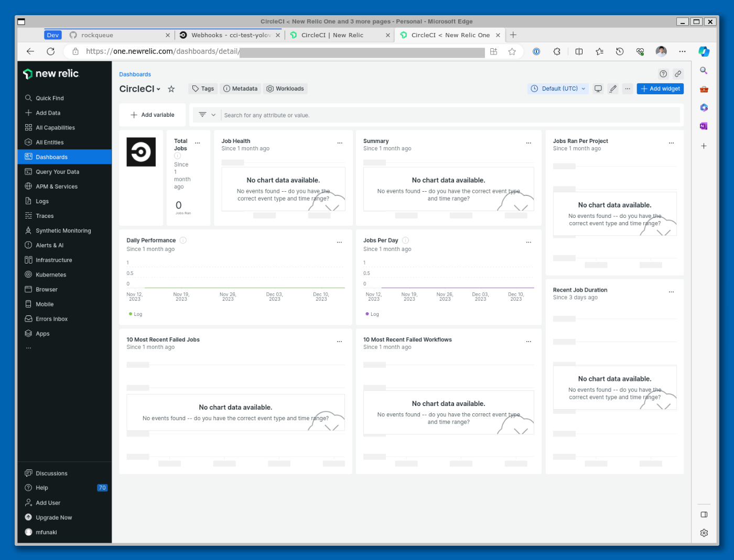Switch to CircleCI | New Relic tab
The width and height of the screenshot is (734, 560).
(340, 35)
